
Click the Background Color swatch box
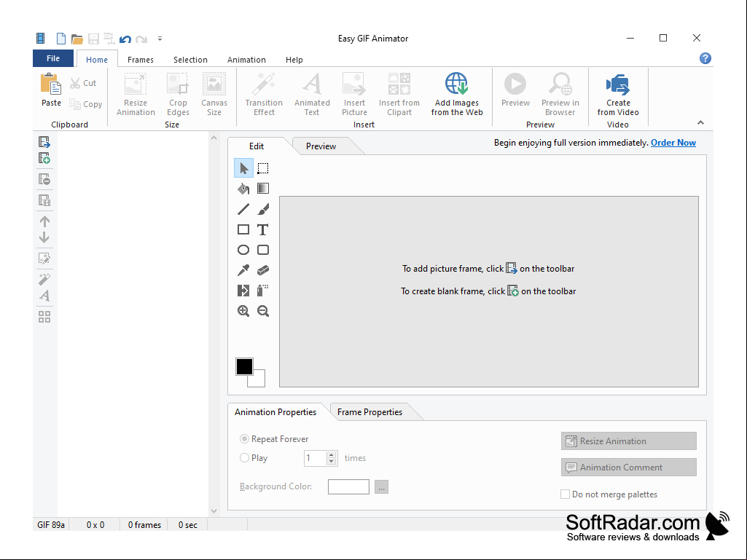point(348,486)
